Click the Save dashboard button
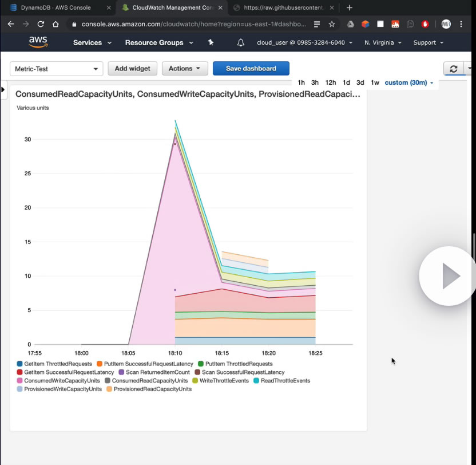The image size is (476, 465). (251, 69)
